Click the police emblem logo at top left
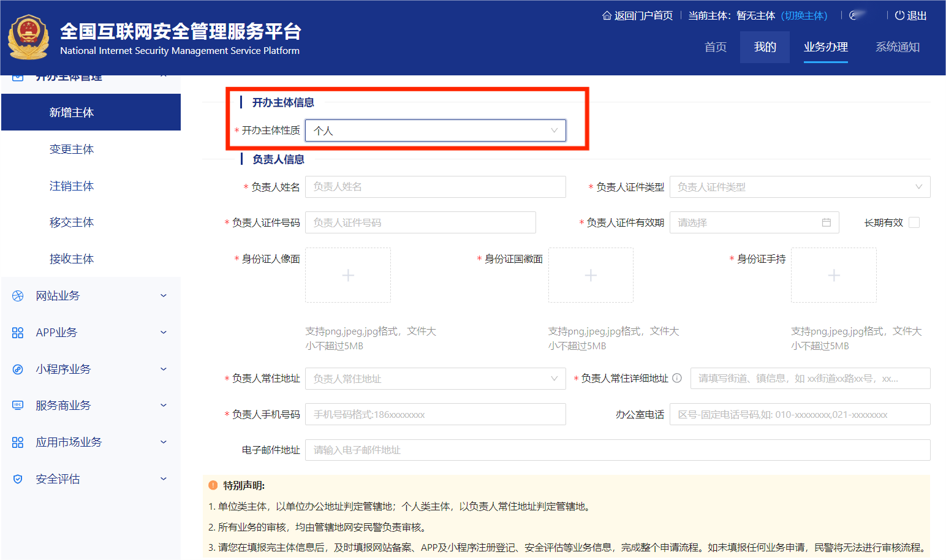Screen dimensions: 946x560 point(28,37)
